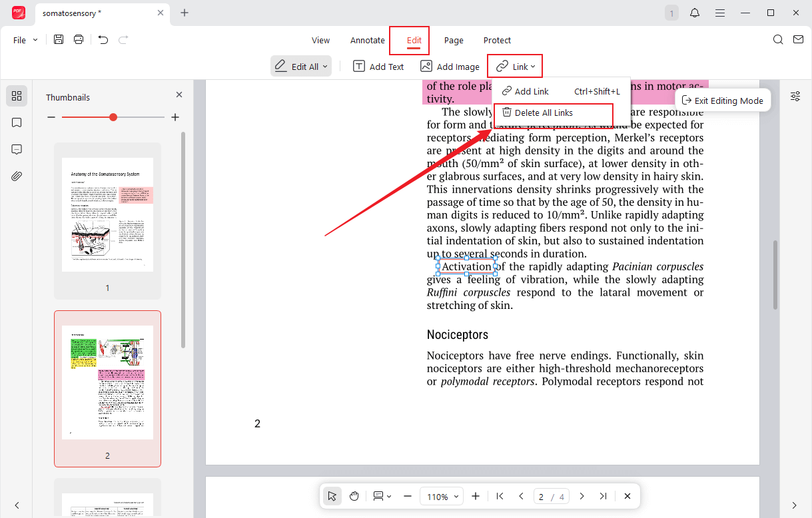Open the notification bell
The image size is (812, 518).
coord(695,13)
